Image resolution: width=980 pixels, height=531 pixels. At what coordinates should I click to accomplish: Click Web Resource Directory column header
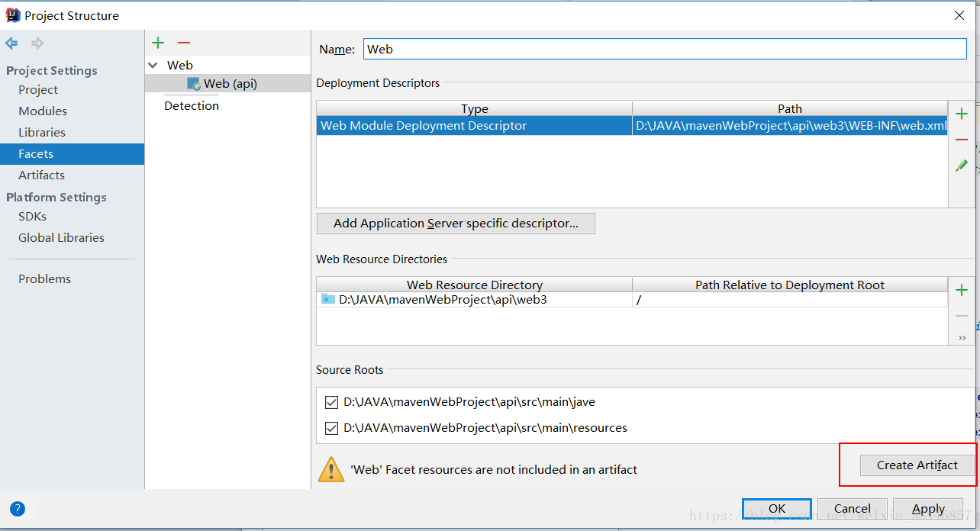pyautogui.click(x=475, y=285)
